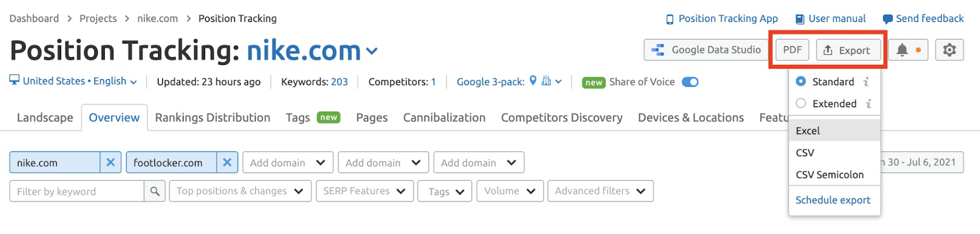Switch to Rankings Distribution tab
Viewport: 980px width, 234px height.
coord(213,118)
